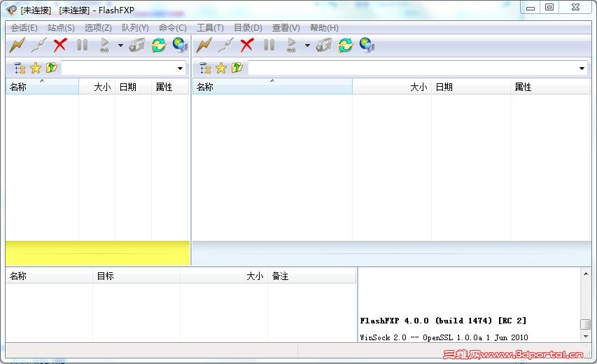Click the left pane red X abort icon
Viewport: 597px width, 364px height.
pos(59,45)
